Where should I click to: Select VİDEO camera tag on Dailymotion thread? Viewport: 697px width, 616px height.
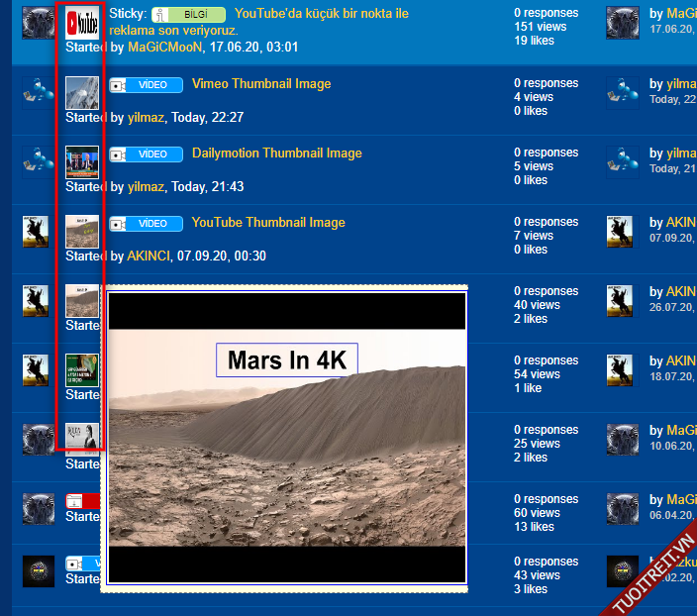[146, 154]
